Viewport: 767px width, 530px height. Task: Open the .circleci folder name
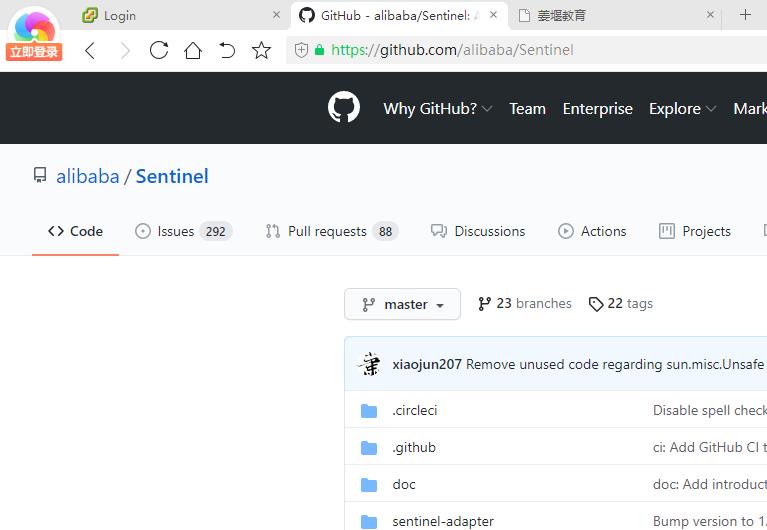(x=414, y=411)
